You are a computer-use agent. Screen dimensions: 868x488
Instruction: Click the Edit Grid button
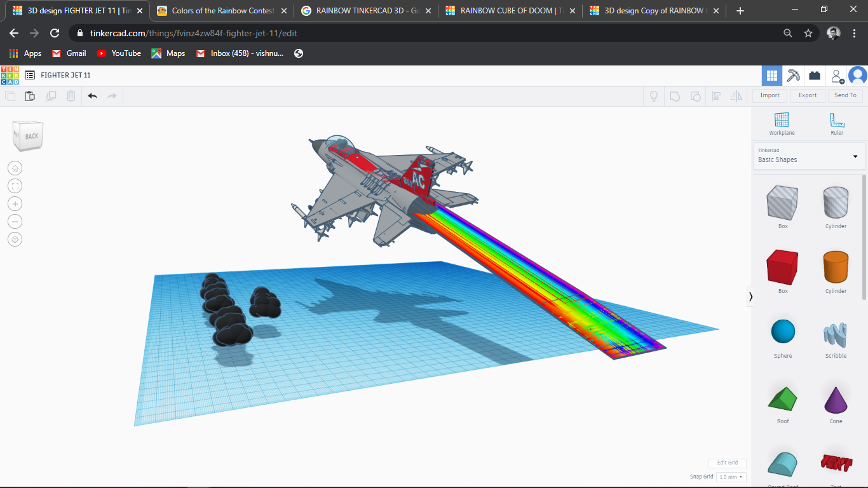pos(727,463)
